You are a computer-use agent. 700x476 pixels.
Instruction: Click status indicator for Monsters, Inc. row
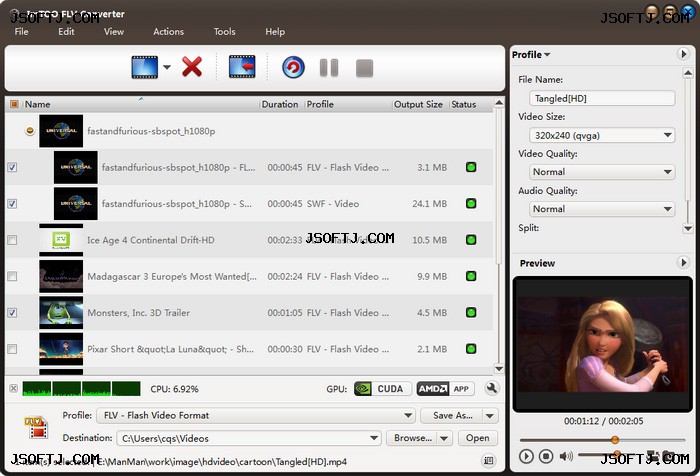point(471,312)
